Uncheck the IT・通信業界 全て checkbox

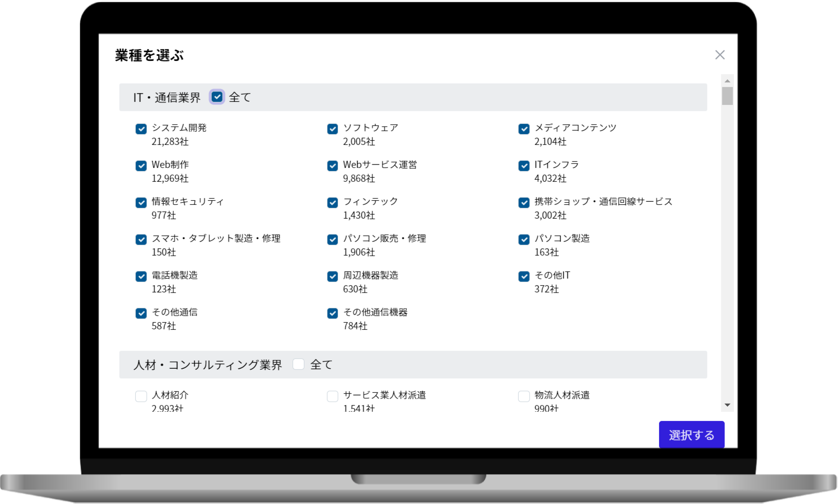click(217, 97)
